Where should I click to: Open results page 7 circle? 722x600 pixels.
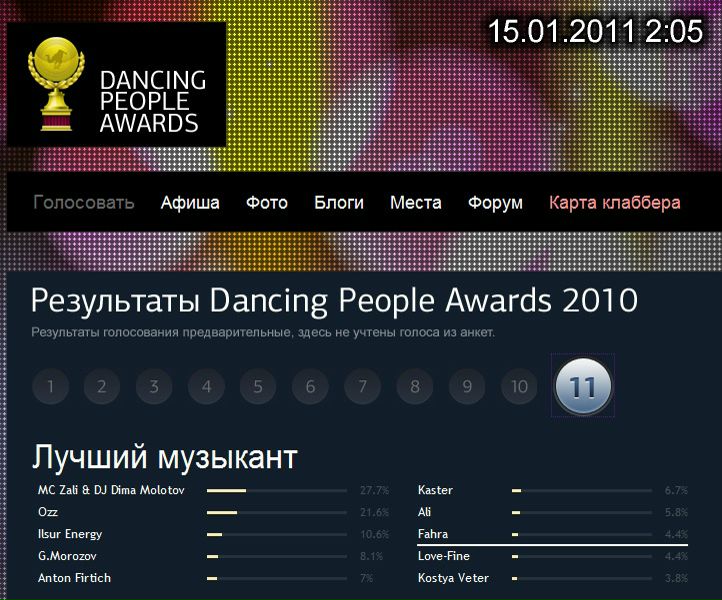[x=362, y=387]
